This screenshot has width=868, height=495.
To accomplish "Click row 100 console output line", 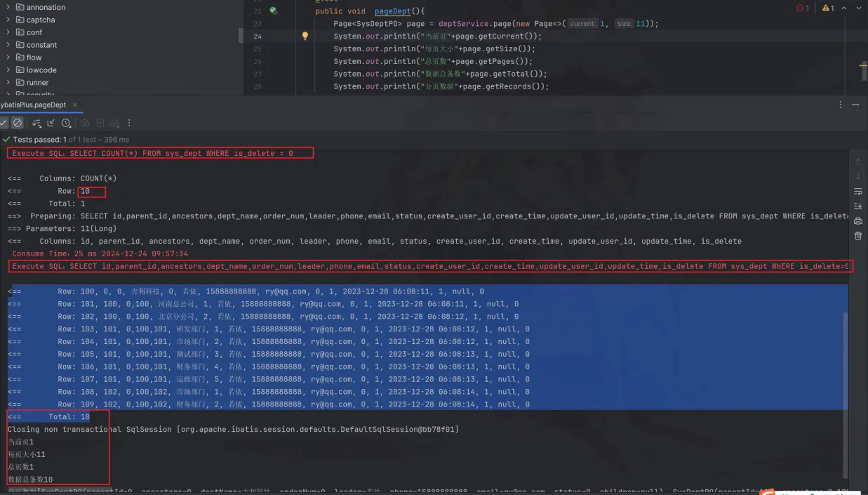I will [246, 291].
